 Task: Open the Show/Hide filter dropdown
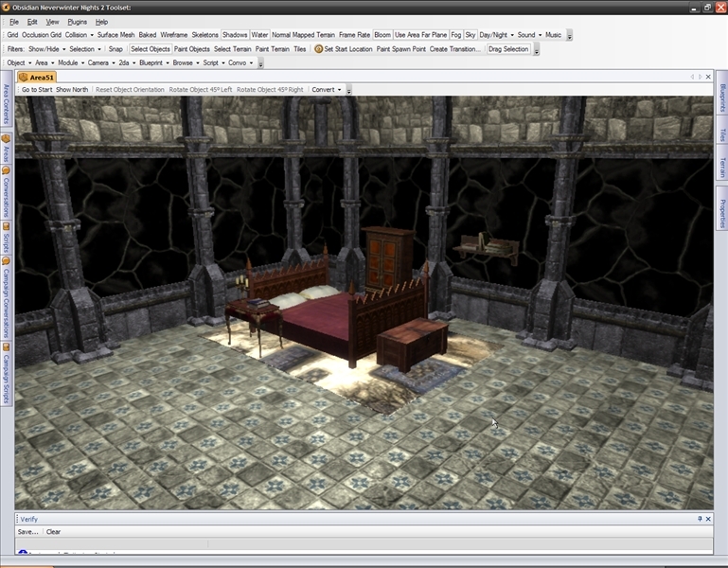[45, 49]
